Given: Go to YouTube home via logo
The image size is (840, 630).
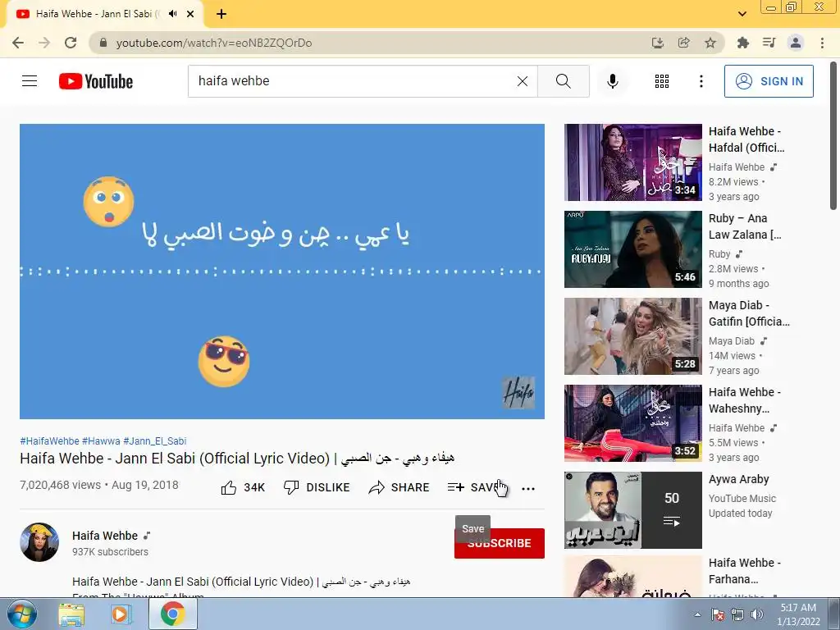Looking at the screenshot, I should (x=96, y=81).
